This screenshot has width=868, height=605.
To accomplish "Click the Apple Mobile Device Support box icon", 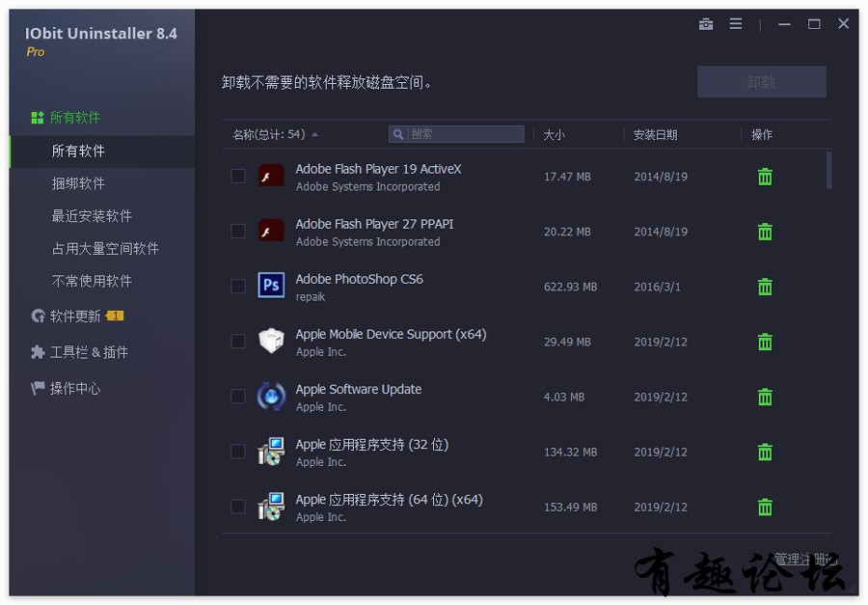I will 271,341.
